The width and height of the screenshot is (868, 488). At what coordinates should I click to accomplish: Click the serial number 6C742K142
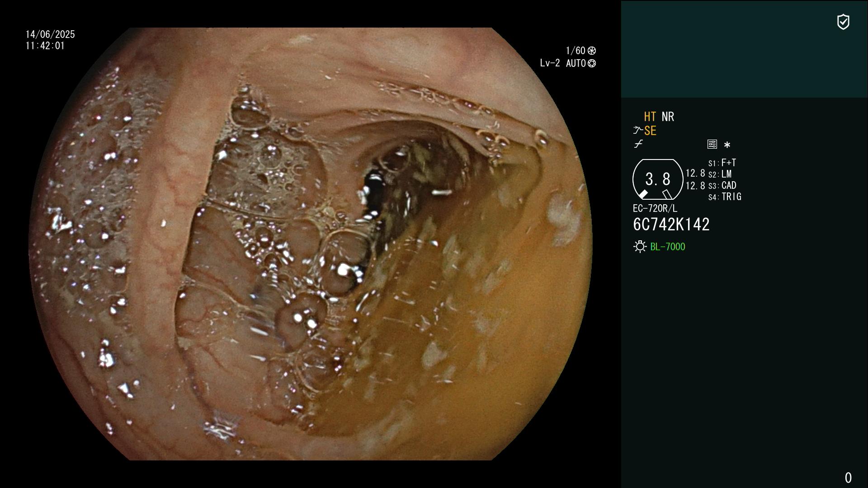671,225
